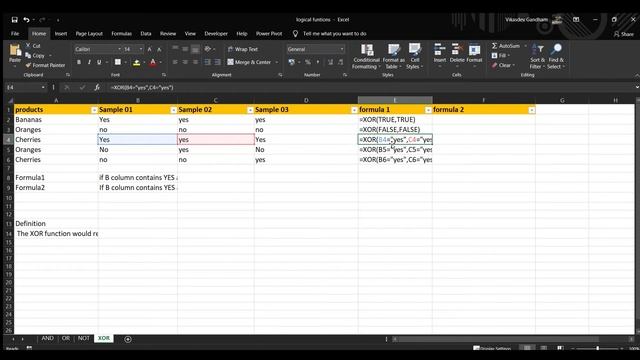This screenshot has height=360, width=640.
Task: Open the formula 2 filter dropdown
Action: pyautogui.click(x=531, y=110)
